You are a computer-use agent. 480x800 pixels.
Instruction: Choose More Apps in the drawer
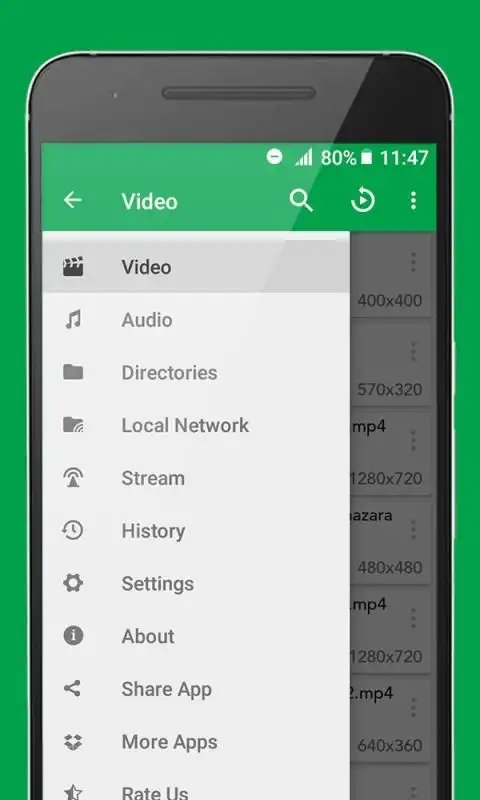pos(196,741)
